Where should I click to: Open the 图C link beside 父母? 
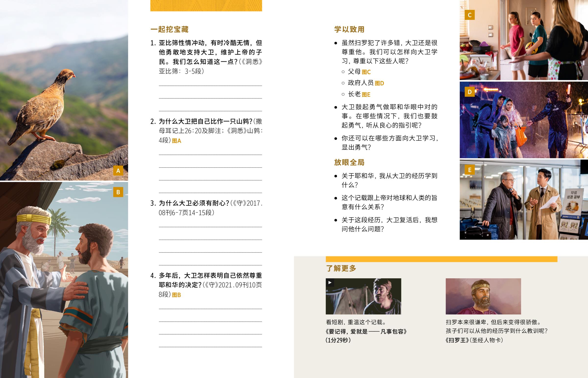tap(366, 72)
